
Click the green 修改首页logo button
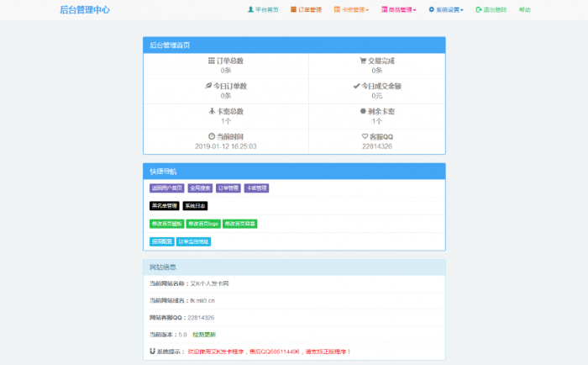[202, 224]
